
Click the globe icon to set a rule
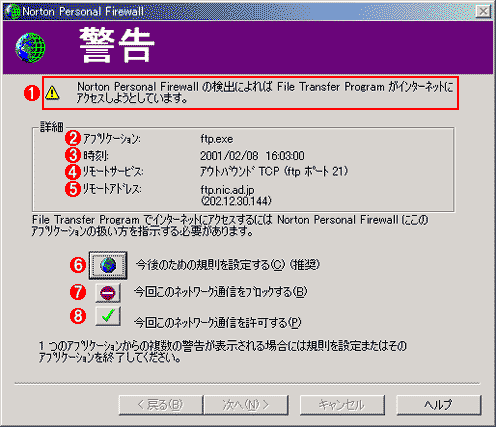tap(108, 265)
